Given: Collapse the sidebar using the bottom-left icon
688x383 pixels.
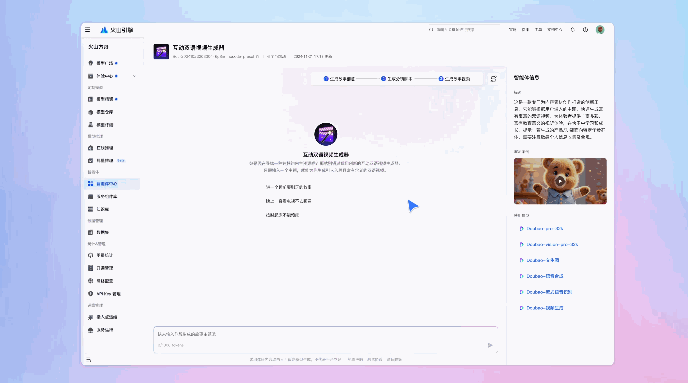Looking at the screenshot, I should (x=89, y=360).
